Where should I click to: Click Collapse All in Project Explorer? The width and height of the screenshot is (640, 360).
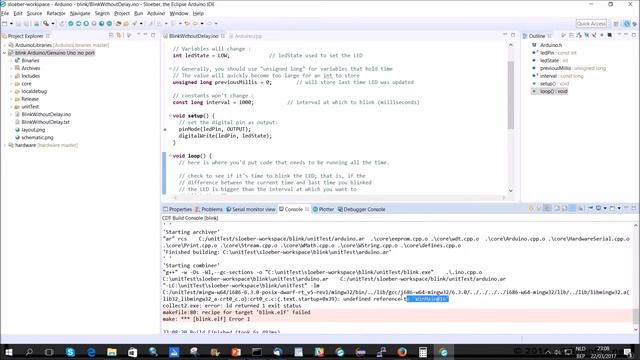tap(111, 36)
